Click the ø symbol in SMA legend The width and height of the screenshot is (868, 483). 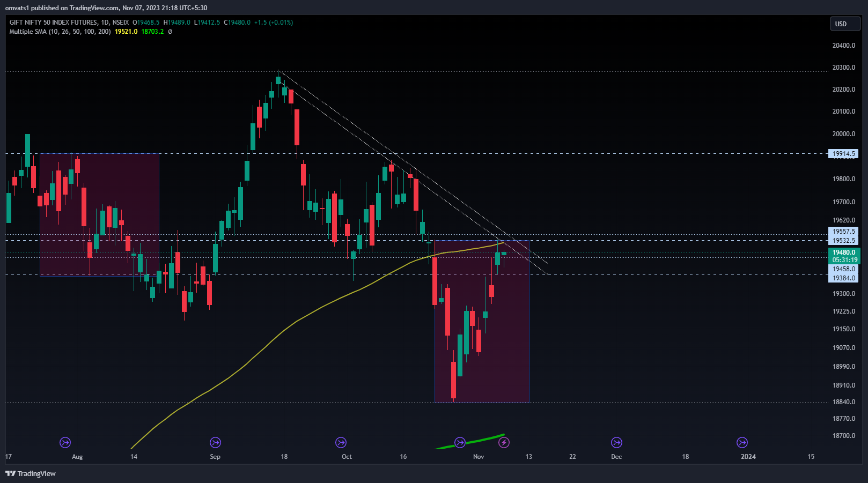[170, 32]
